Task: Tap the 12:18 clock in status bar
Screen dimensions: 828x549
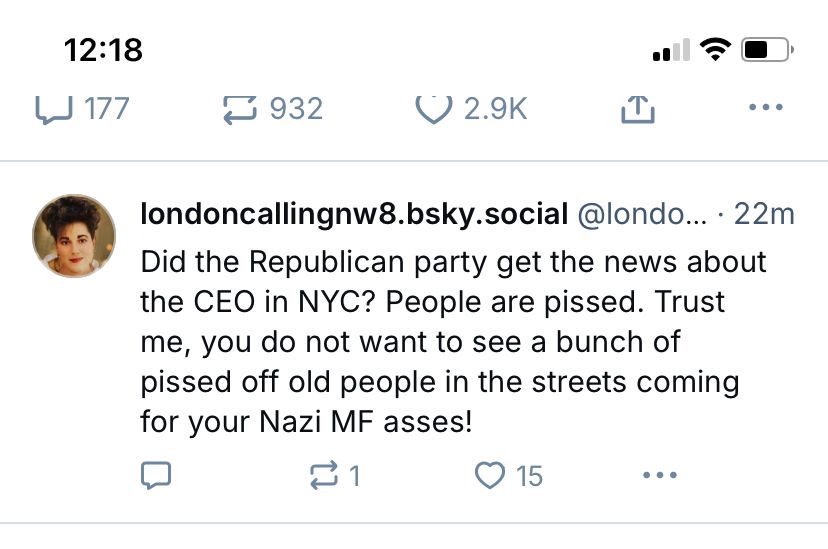Action: coord(103,49)
